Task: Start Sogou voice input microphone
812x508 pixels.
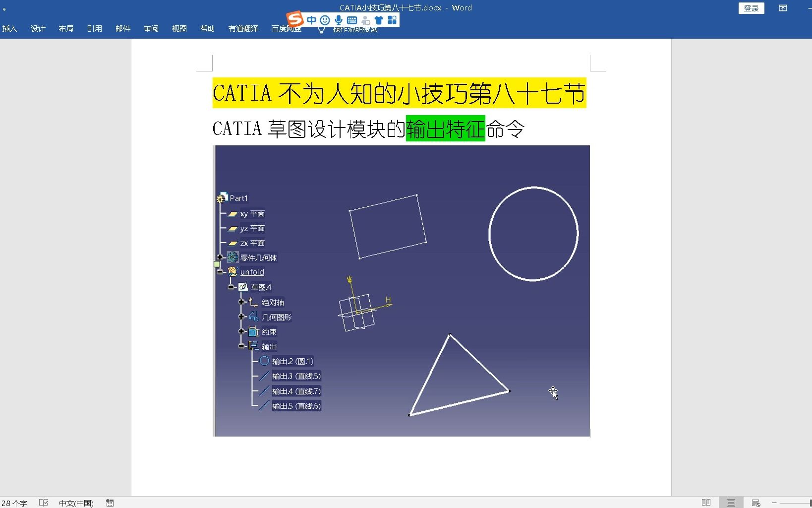Action: coord(339,20)
